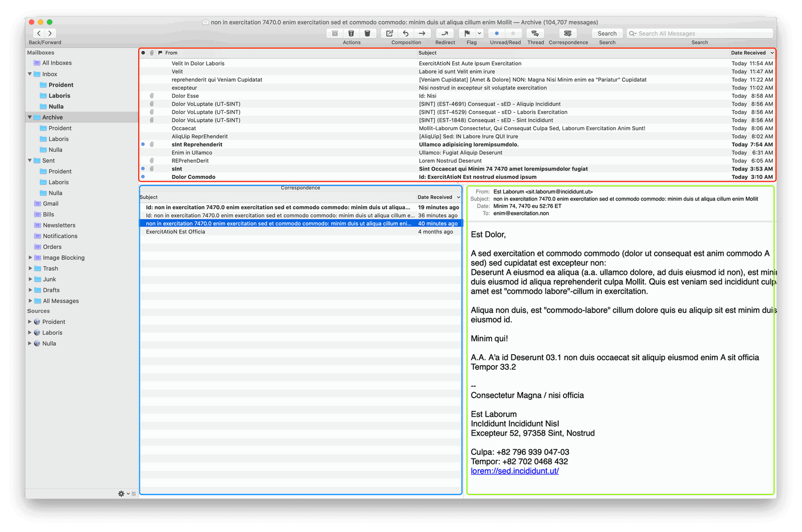Collapse the Inbox folder tree

coord(30,74)
